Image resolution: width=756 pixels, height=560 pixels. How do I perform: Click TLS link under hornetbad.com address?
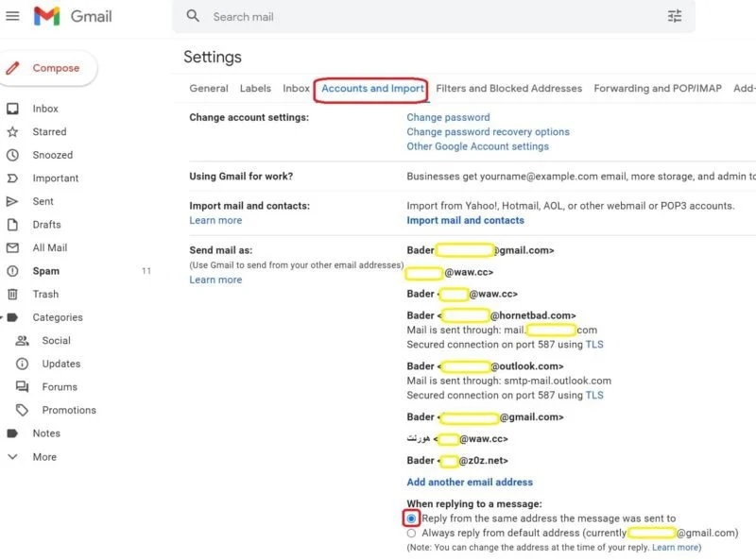click(594, 344)
